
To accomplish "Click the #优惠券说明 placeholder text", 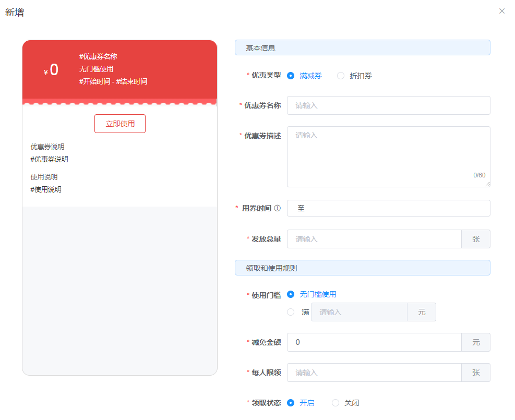I will click(49, 159).
